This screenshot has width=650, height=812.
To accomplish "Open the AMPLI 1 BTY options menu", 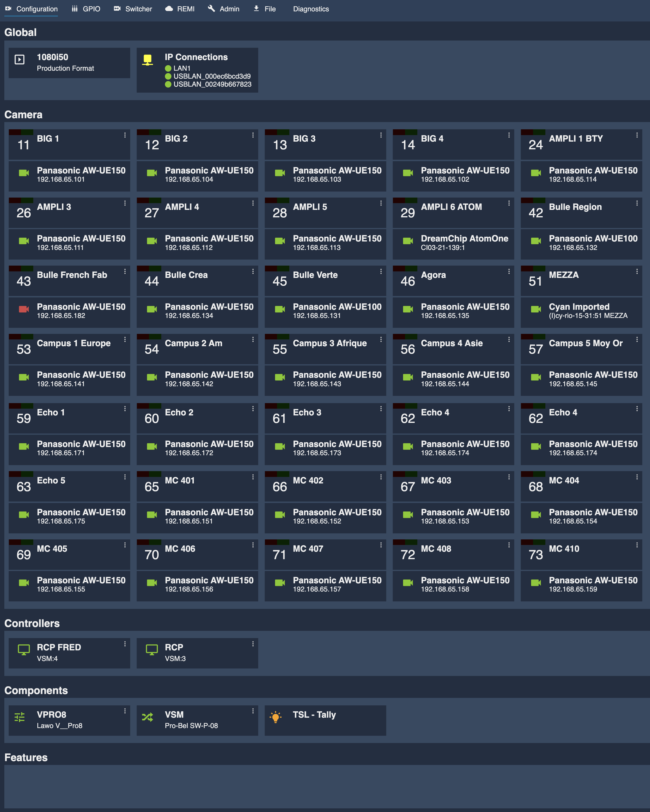I will pos(637,135).
